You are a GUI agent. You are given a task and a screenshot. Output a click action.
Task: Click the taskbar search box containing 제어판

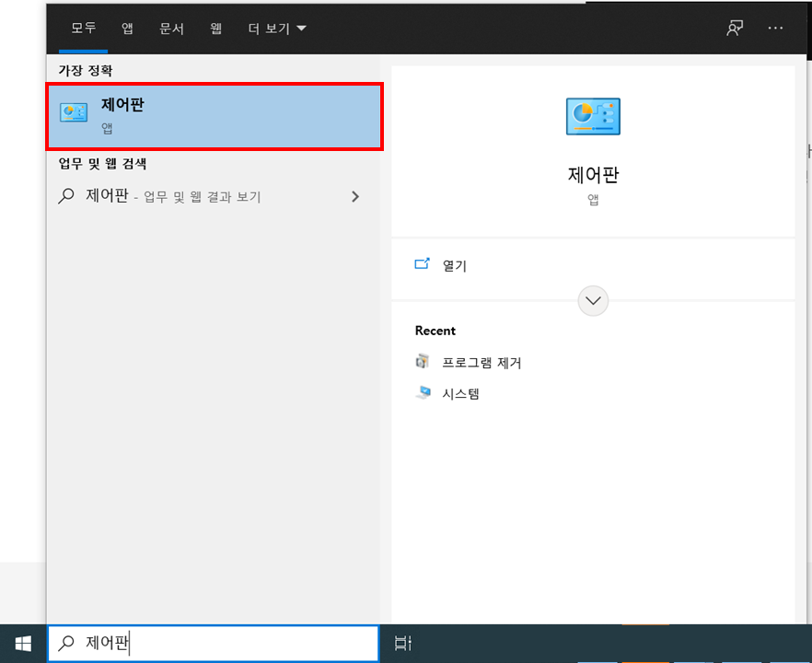tap(214, 644)
